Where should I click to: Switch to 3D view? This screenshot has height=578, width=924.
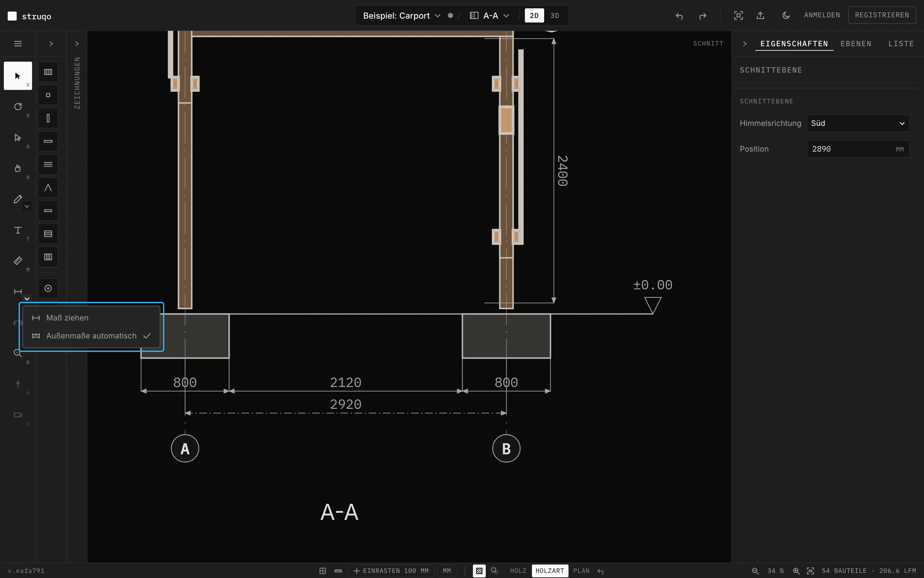[555, 16]
